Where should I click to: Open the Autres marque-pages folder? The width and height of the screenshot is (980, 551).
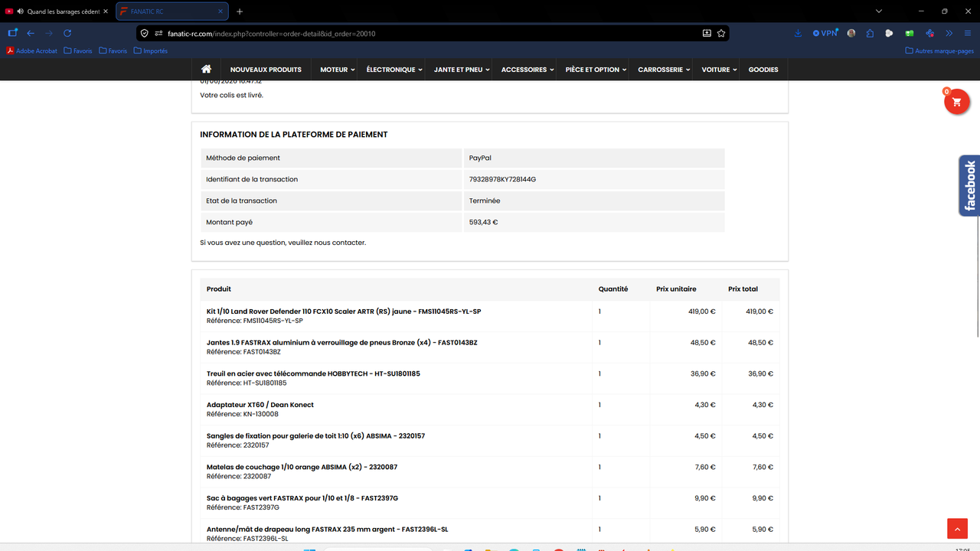939,51
